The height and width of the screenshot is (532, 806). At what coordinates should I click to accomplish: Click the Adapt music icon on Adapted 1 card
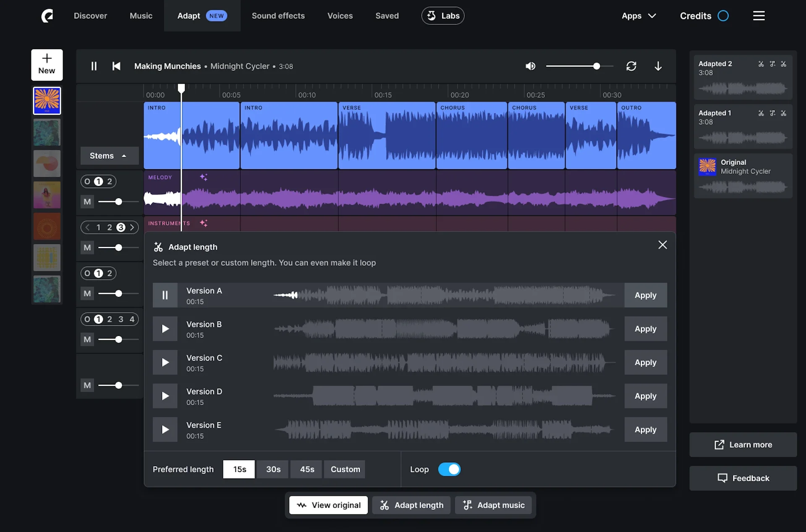(772, 113)
